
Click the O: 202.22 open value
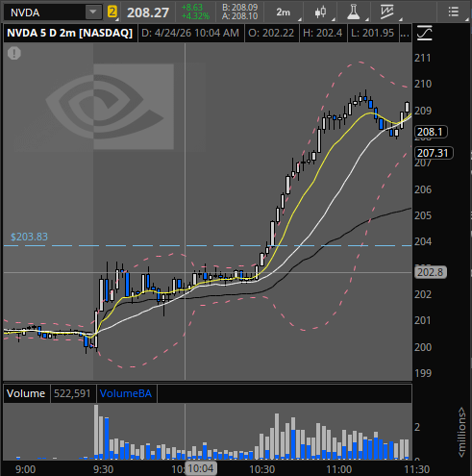coord(271,33)
